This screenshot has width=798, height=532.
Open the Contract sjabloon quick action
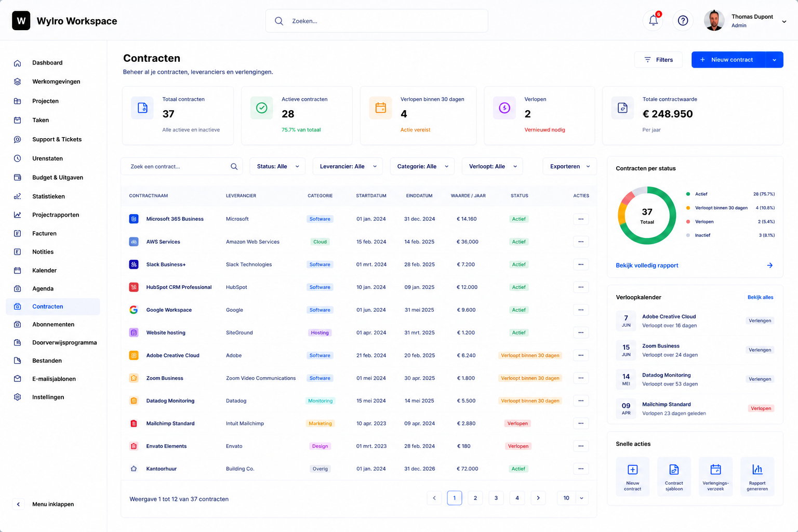click(674, 476)
